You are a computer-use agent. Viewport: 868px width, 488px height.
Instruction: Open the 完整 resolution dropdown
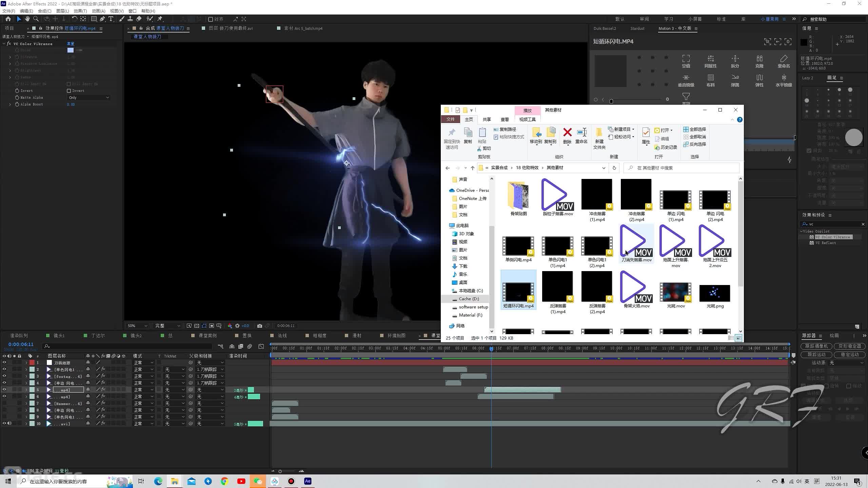pos(167,326)
